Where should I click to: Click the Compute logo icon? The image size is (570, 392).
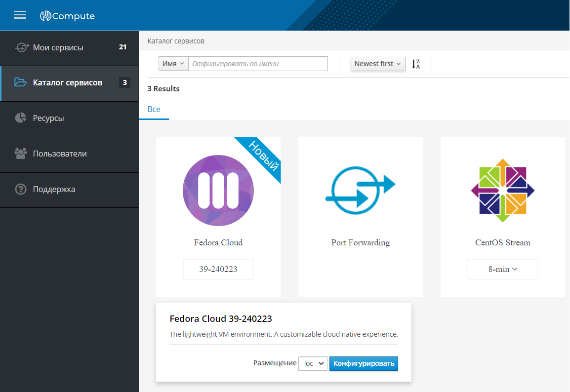pyautogui.click(x=45, y=16)
